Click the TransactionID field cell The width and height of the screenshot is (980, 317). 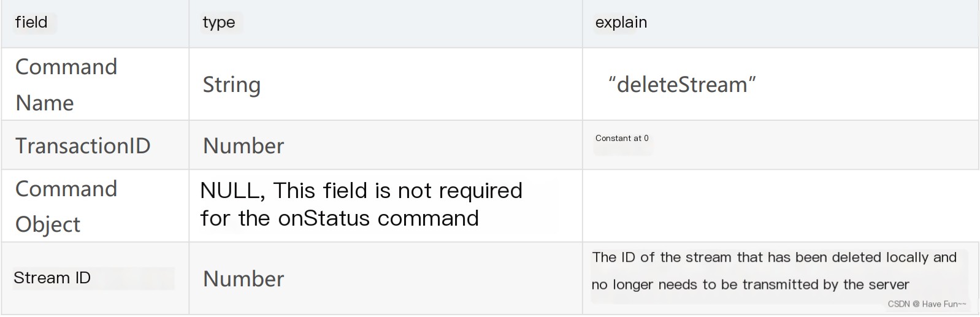point(83,146)
